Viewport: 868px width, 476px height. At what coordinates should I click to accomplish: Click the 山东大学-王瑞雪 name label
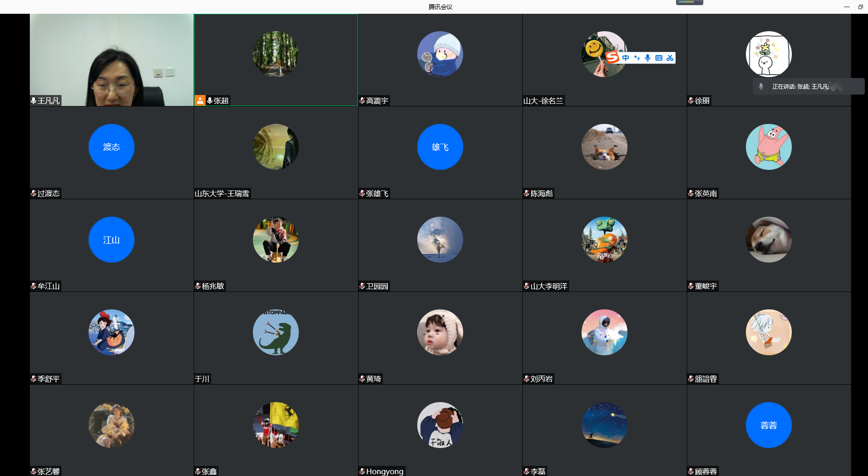coord(222,194)
